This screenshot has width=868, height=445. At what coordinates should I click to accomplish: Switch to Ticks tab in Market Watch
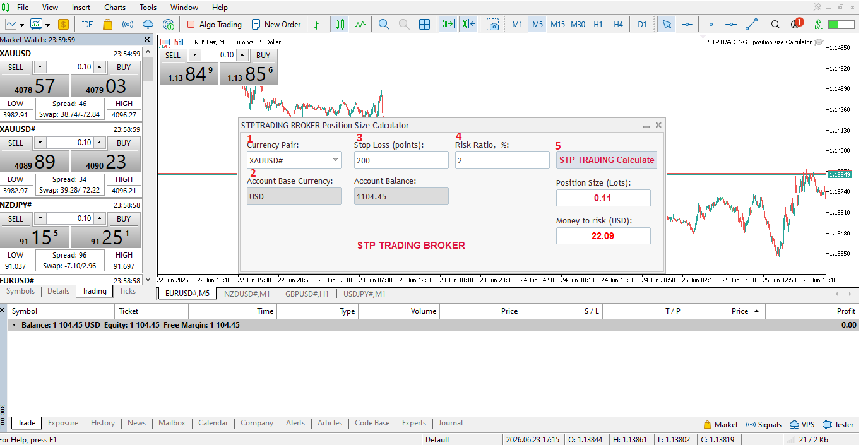[x=128, y=291]
